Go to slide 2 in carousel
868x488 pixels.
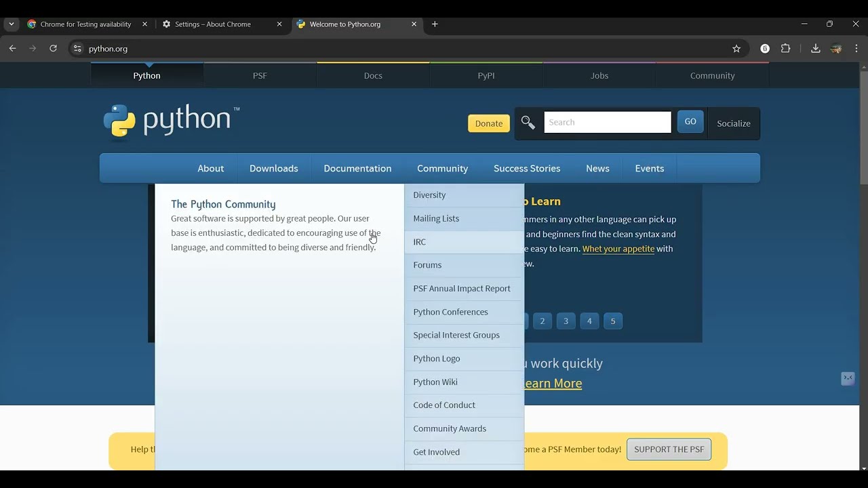pyautogui.click(x=542, y=321)
